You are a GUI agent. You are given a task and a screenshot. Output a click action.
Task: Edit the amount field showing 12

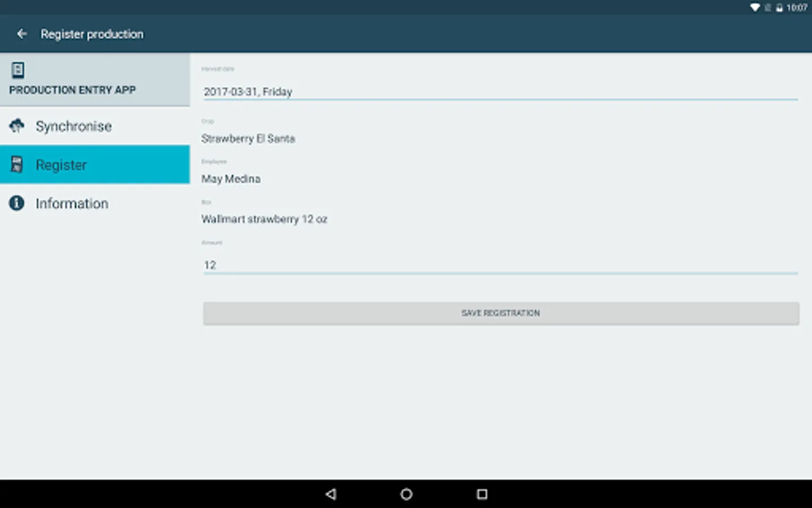coord(501,265)
